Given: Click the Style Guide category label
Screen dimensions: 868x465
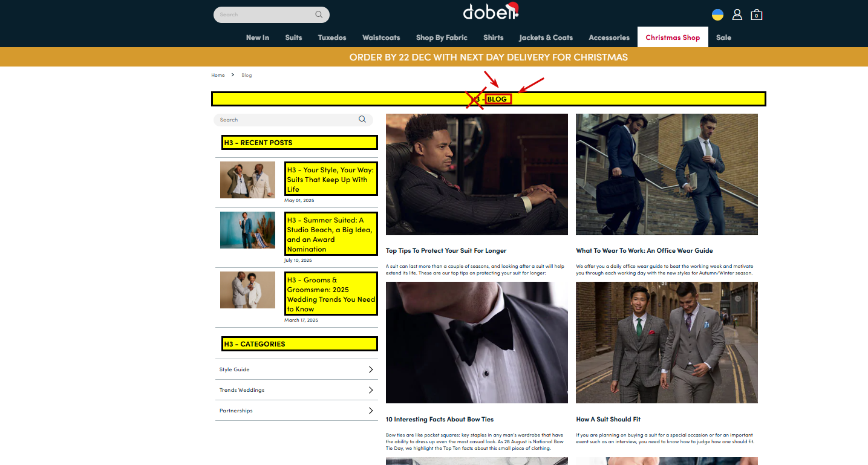Looking at the screenshot, I should tap(234, 369).
